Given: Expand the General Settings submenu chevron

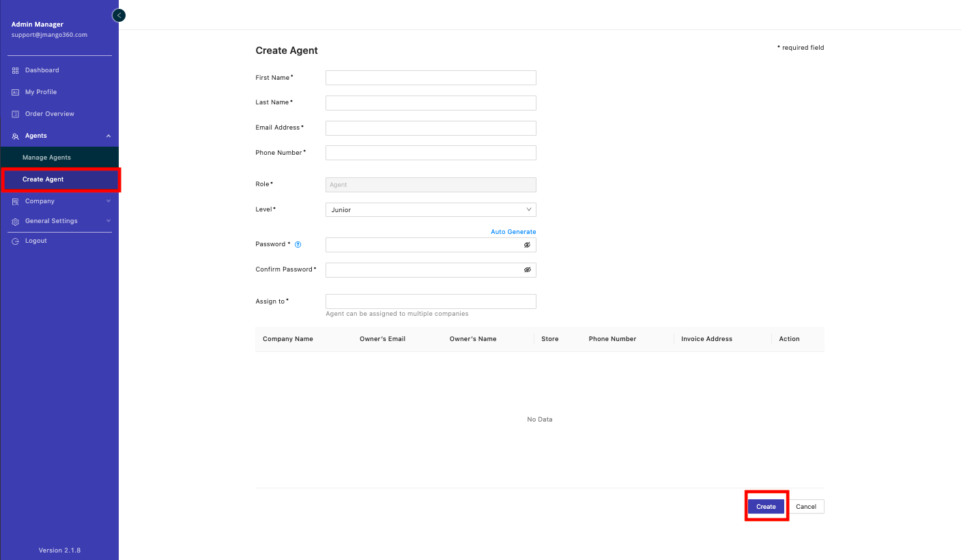Looking at the screenshot, I should (x=109, y=221).
